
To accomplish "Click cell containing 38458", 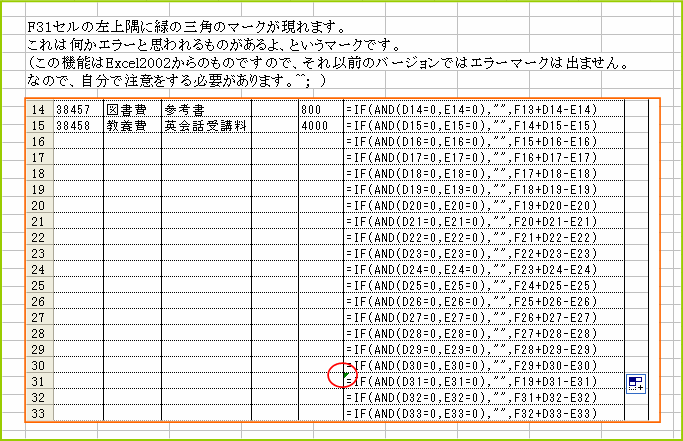I will [78, 126].
